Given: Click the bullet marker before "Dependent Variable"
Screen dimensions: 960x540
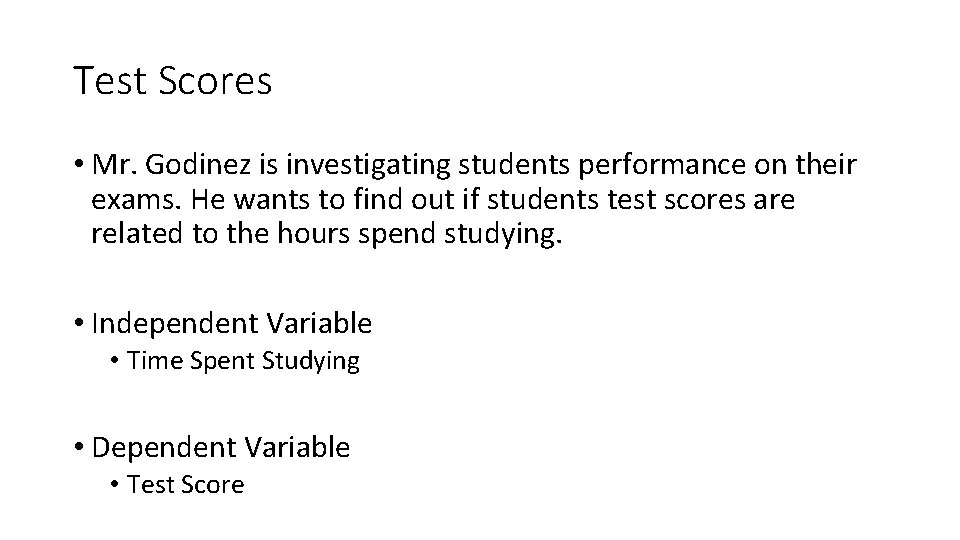Looking at the screenshot, I should click(x=78, y=447).
